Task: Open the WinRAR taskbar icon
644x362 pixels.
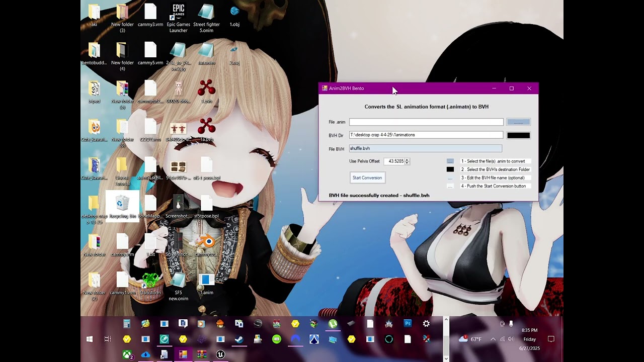Action: pyautogui.click(x=202, y=355)
